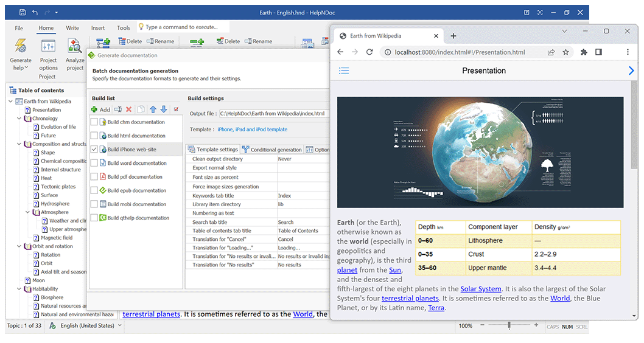Collapse the Composition and structure node

[19, 144]
